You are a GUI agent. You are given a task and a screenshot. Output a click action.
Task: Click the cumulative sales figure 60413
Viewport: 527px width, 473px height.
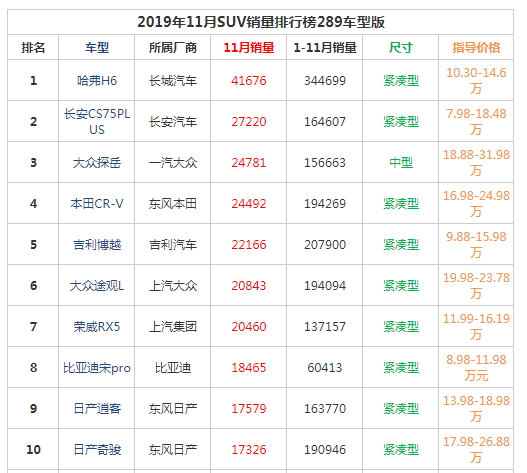(325, 368)
